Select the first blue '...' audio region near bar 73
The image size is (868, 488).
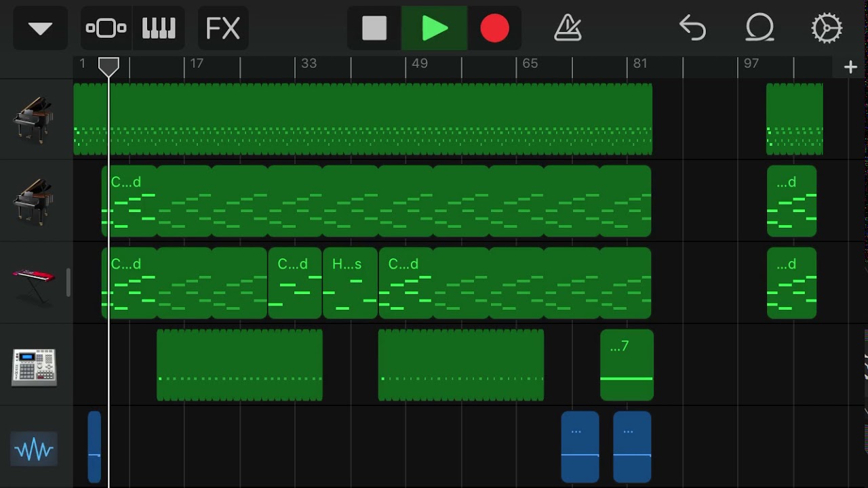pos(580,447)
